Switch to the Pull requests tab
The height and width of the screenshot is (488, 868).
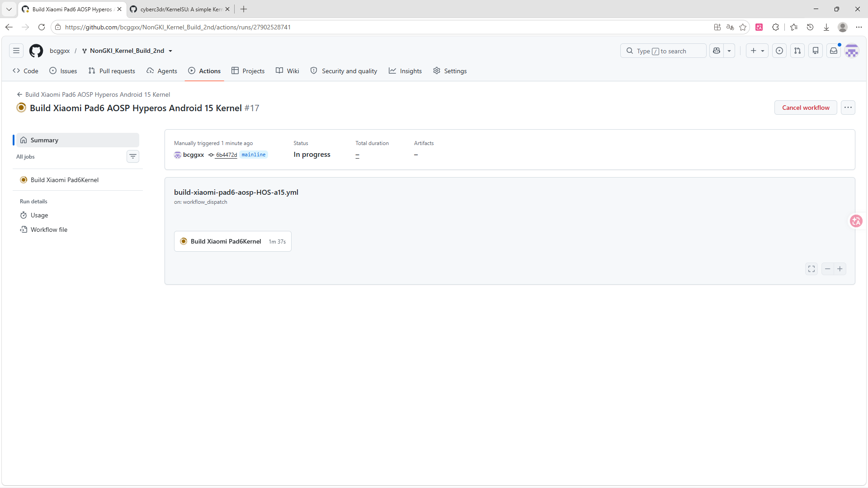[x=112, y=71]
